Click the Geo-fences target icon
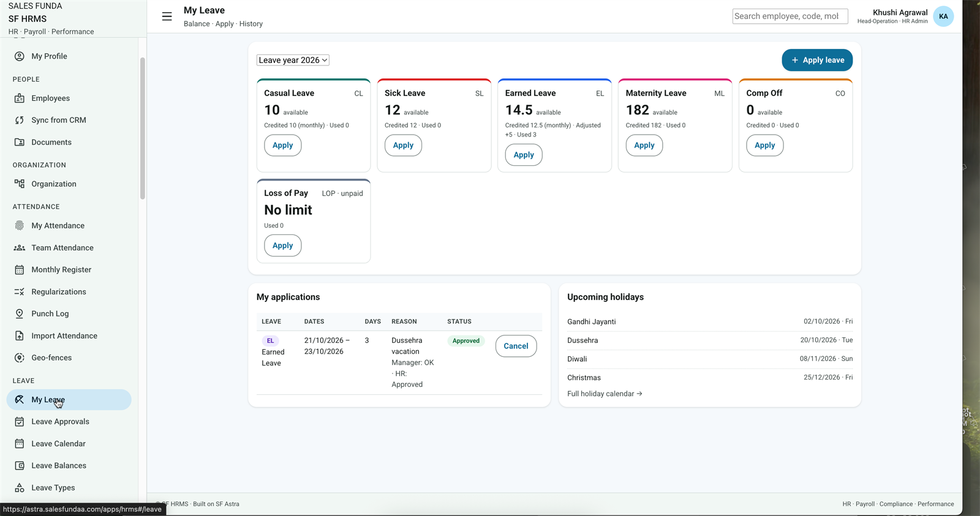Image resolution: width=980 pixels, height=516 pixels. click(x=20, y=358)
